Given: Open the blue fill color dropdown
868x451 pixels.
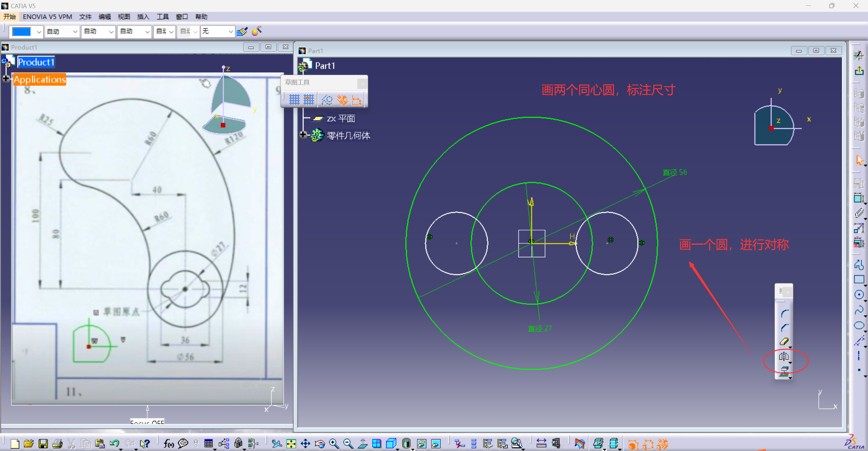Looking at the screenshot, I should pyautogui.click(x=39, y=32).
